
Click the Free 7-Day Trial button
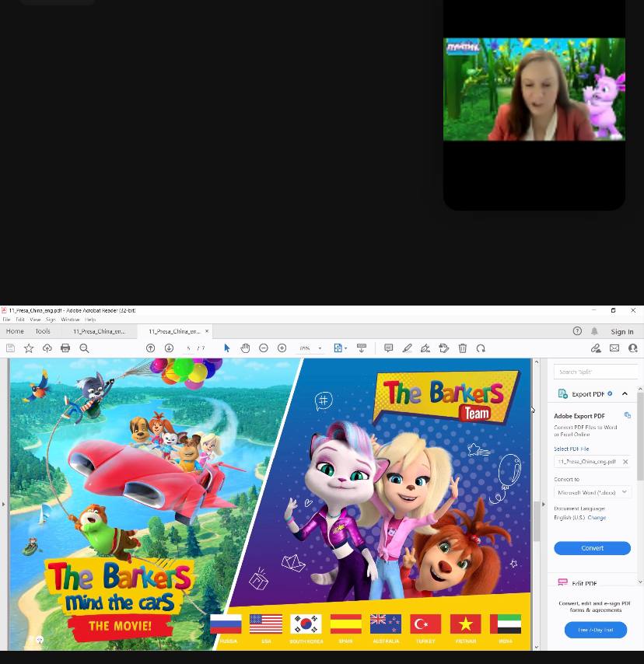[x=596, y=630]
